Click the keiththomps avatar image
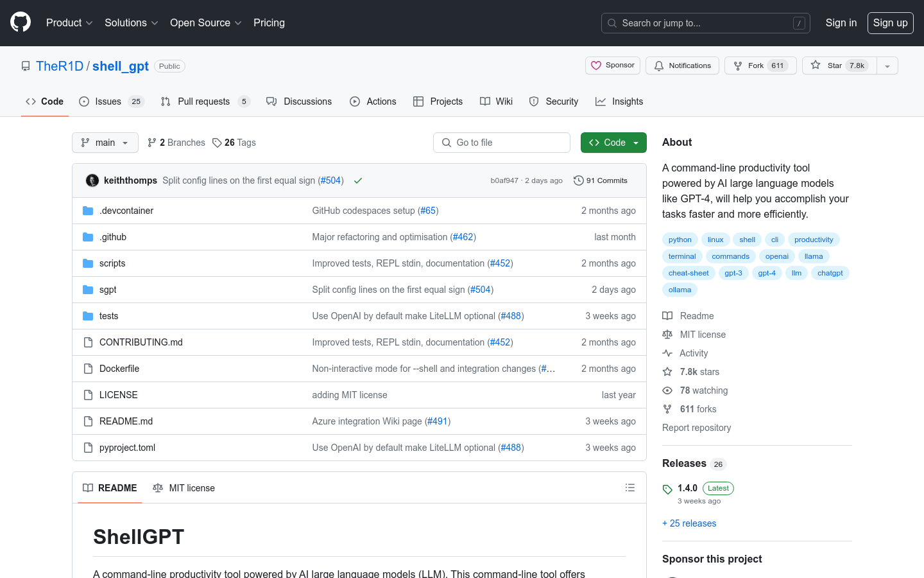The image size is (924, 578). [x=92, y=180]
